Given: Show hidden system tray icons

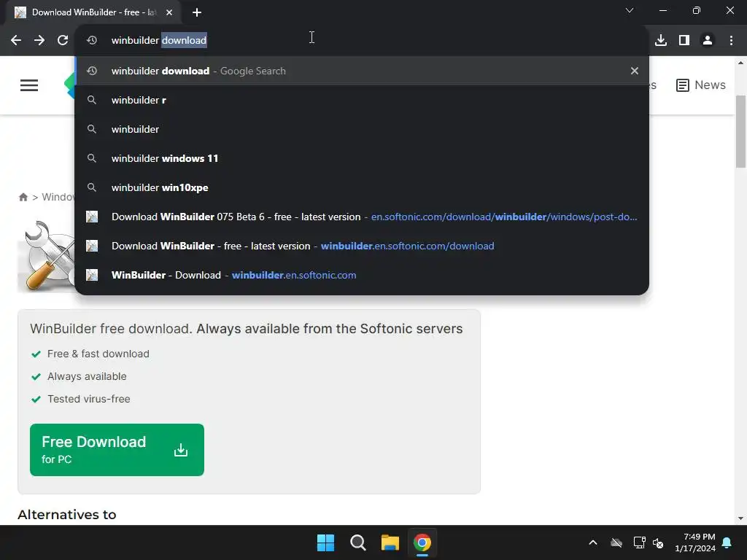Looking at the screenshot, I should (x=593, y=542).
